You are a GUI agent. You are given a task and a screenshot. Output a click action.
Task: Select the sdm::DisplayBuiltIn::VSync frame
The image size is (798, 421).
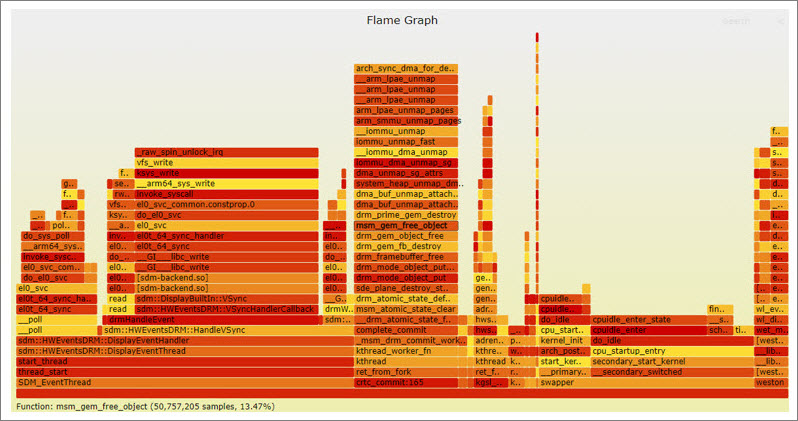[x=226, y=299]
